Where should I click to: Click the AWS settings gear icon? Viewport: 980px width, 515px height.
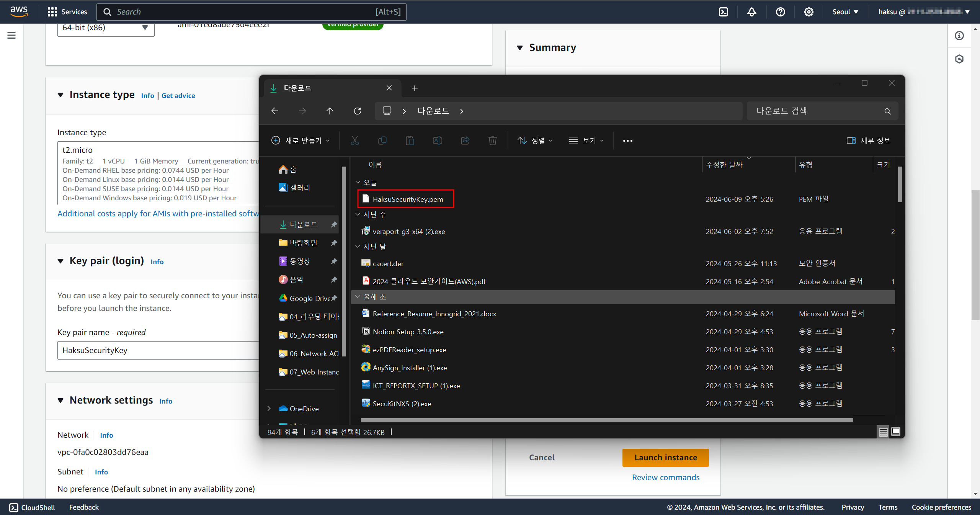(808, 12)
